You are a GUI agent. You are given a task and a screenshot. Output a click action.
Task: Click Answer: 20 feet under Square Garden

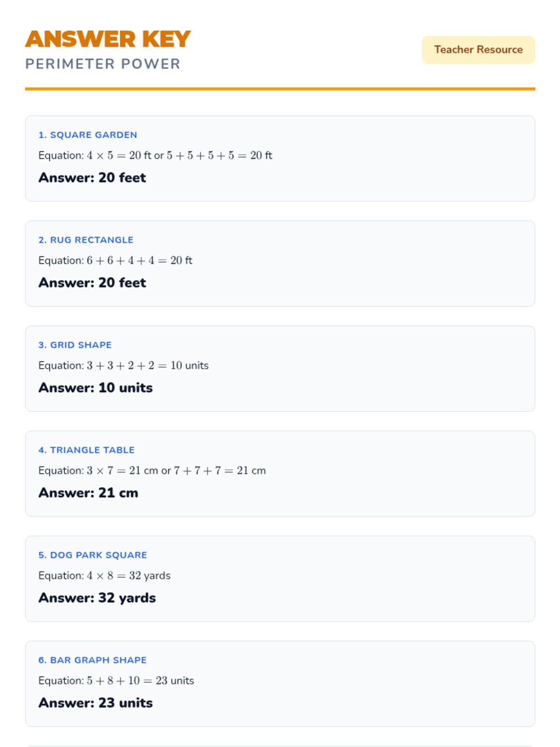(92, 178)
